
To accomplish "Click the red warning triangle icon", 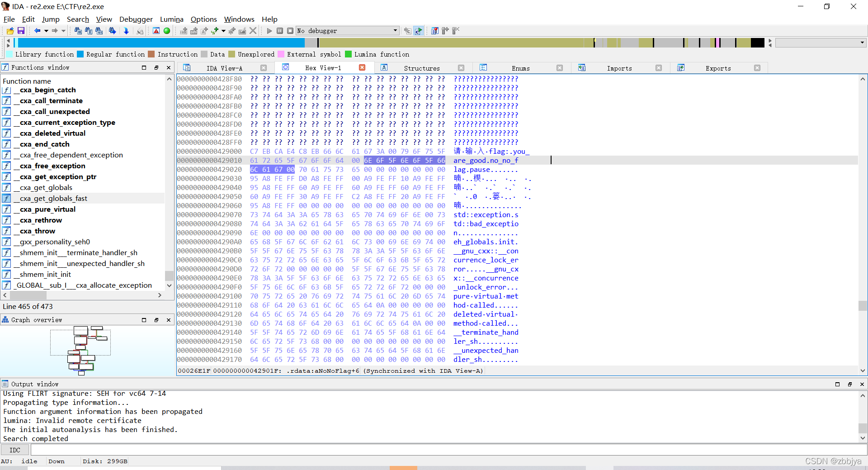I will click(x=156, y=31).
